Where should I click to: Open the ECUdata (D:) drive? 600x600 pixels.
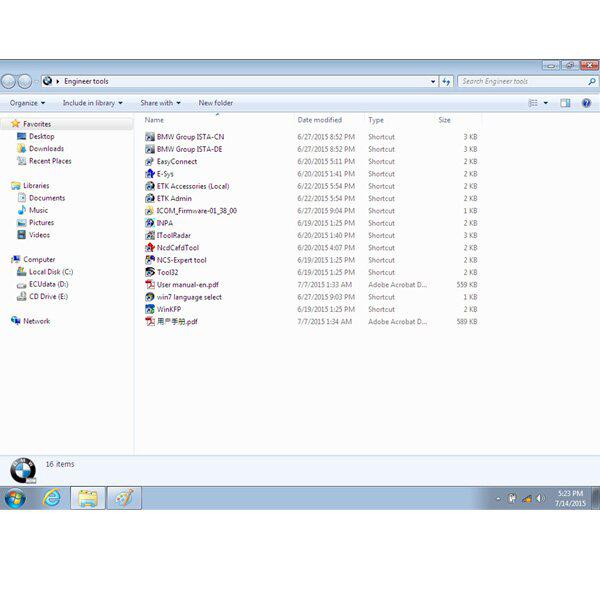(x=49, y=284)
